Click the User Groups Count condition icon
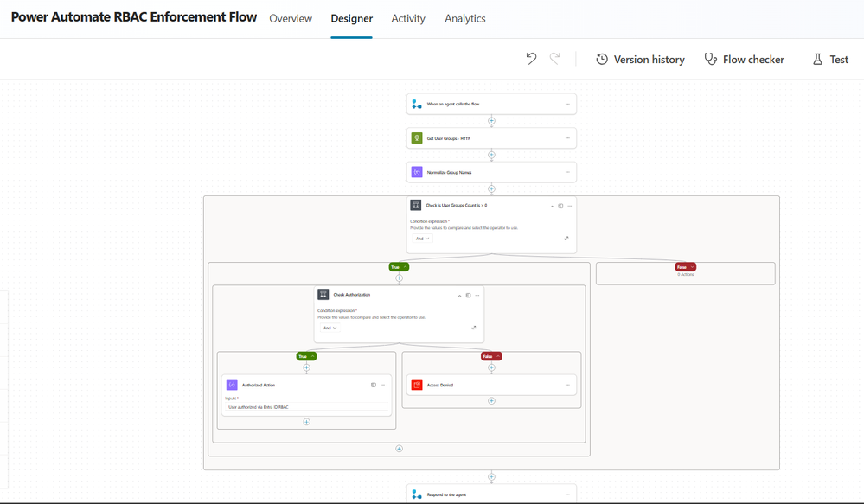The height and width of the screenshot is (504, 864). (416, 206)
